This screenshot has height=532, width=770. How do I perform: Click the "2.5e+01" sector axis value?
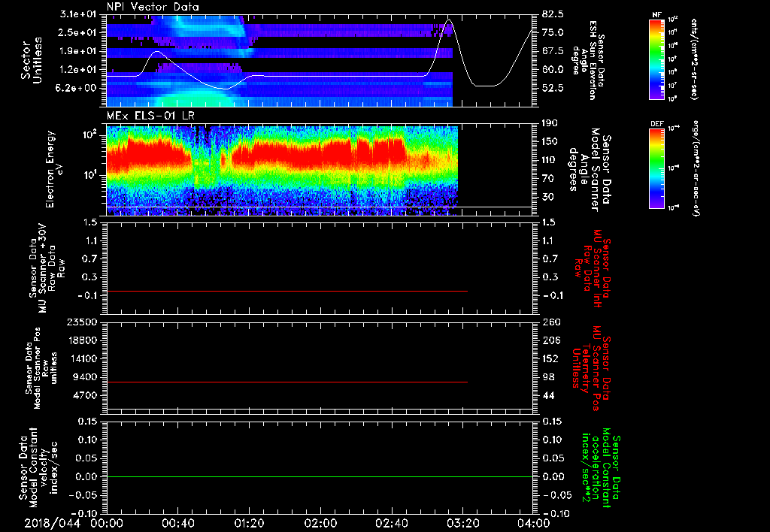(77, 32)
